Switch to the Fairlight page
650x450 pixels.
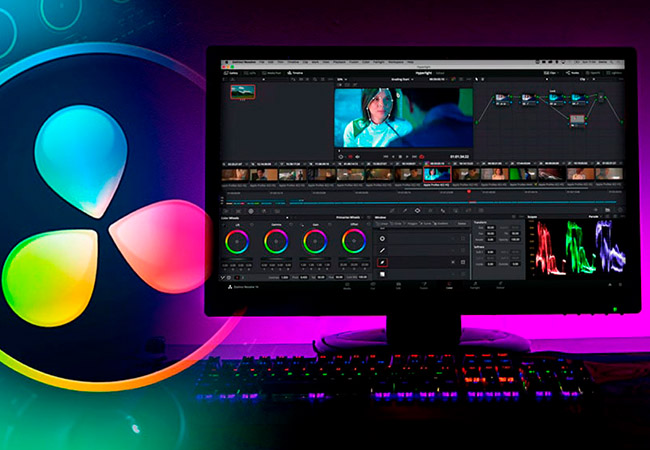coord(475,286)
